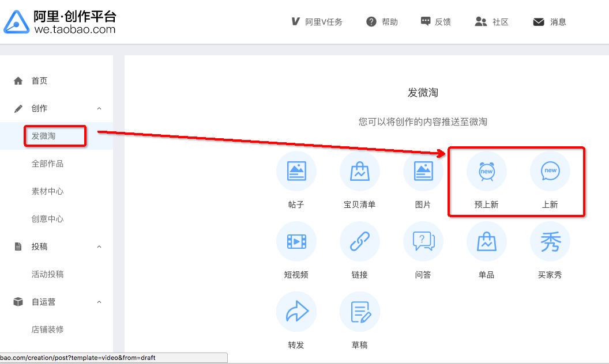Open the 草稿 drafts icon
This screenshot has height=364, width=609.
click(x=360, y=312)
